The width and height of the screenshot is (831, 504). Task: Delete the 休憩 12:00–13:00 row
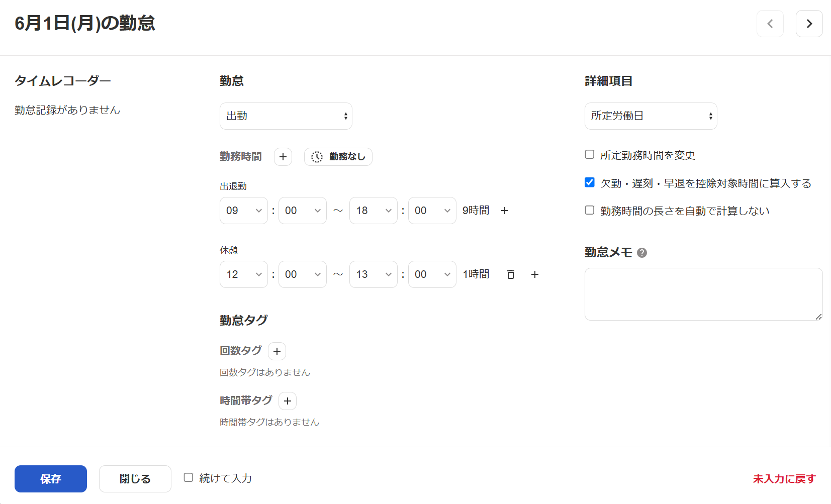[510, 274]
